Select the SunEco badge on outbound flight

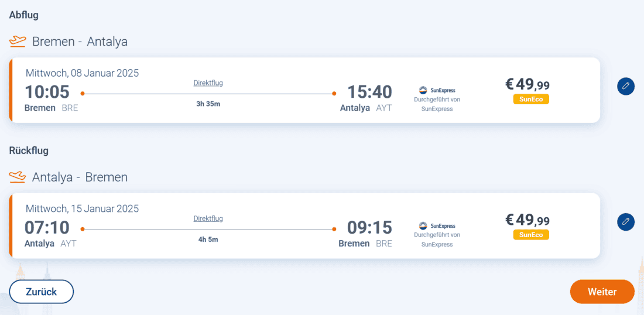[x=531, y=100]
